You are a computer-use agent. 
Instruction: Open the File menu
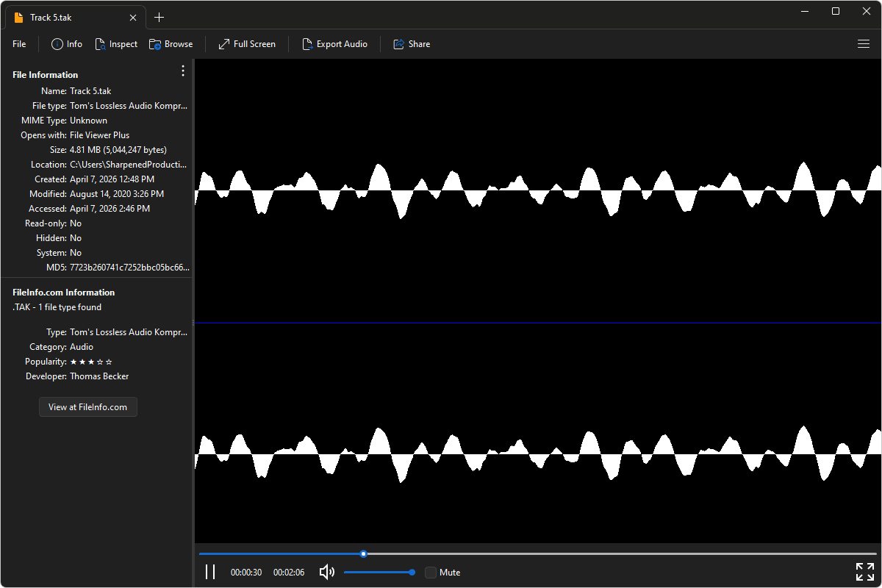click(19, 44)
